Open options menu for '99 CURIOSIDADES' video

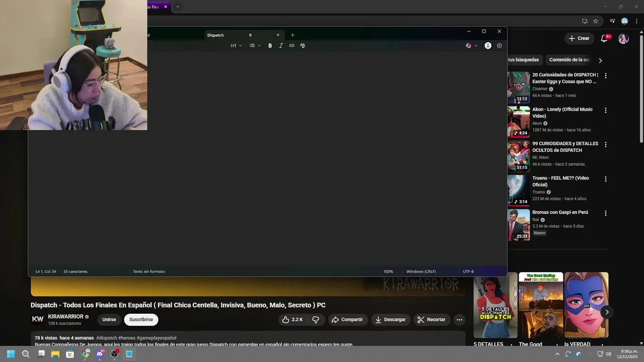pos(606,144)
